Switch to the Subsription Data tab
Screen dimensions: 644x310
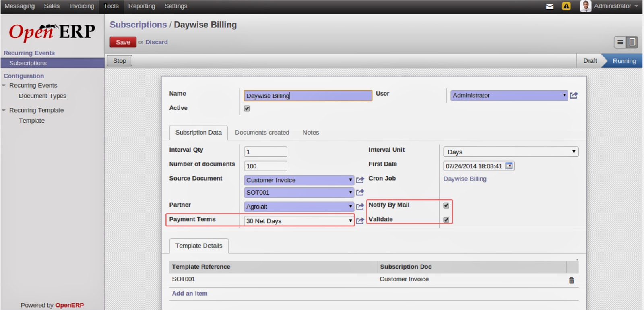click(198, 133)
